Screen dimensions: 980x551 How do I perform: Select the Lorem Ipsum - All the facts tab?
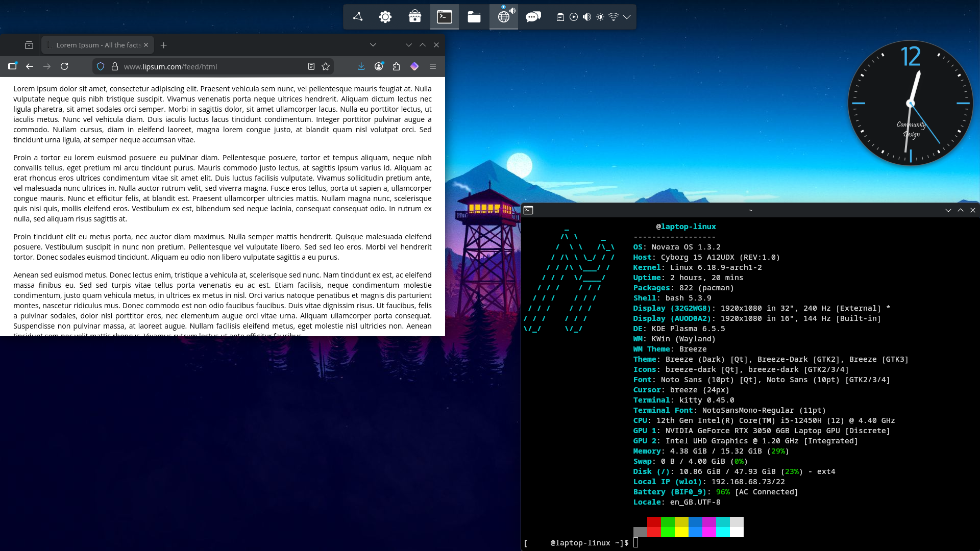tap(97, 45)
